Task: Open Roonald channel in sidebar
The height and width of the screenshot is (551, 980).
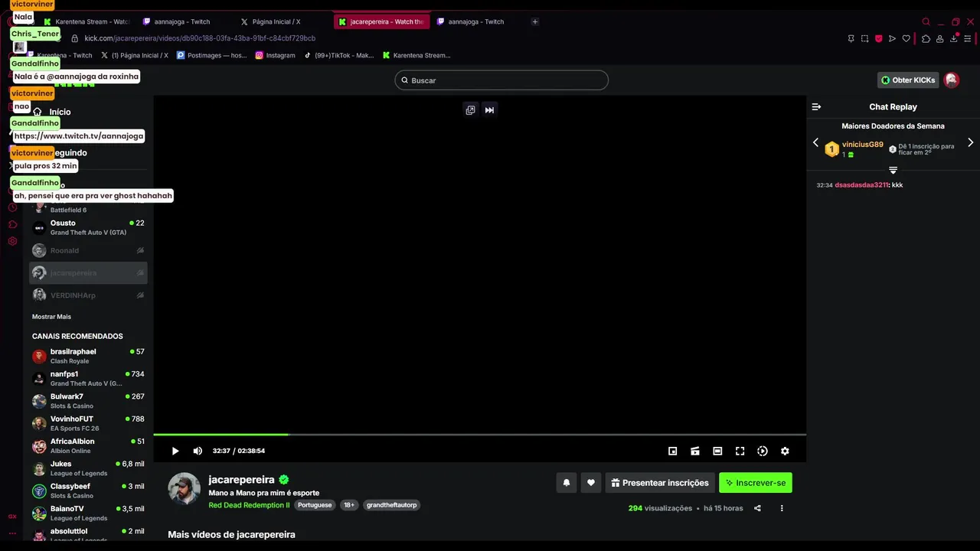Action: pyautogui.click(x=88, y=250)
